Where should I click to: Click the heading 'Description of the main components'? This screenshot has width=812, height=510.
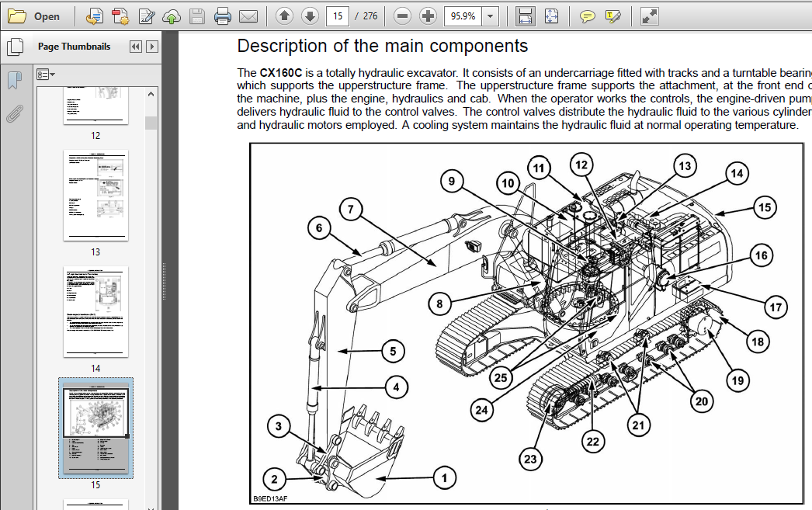coord(382,46)
